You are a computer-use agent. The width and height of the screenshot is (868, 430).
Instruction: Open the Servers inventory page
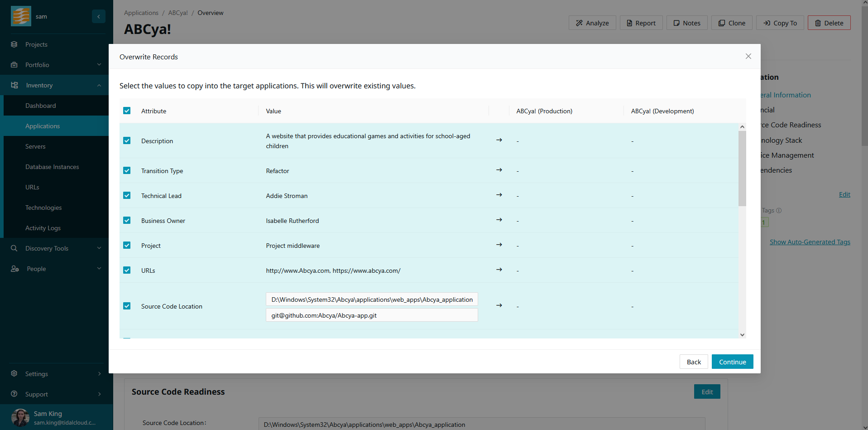[x=35, y=146]
